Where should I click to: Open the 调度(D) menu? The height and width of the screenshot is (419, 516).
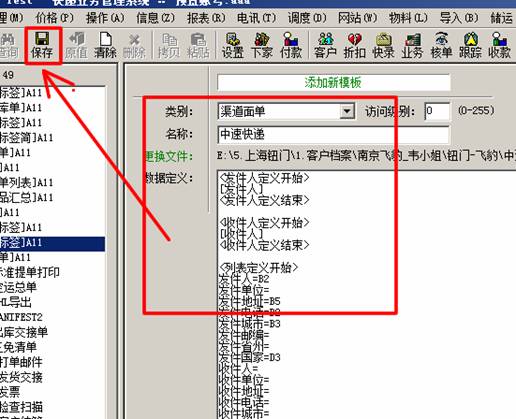click(307, 18)
